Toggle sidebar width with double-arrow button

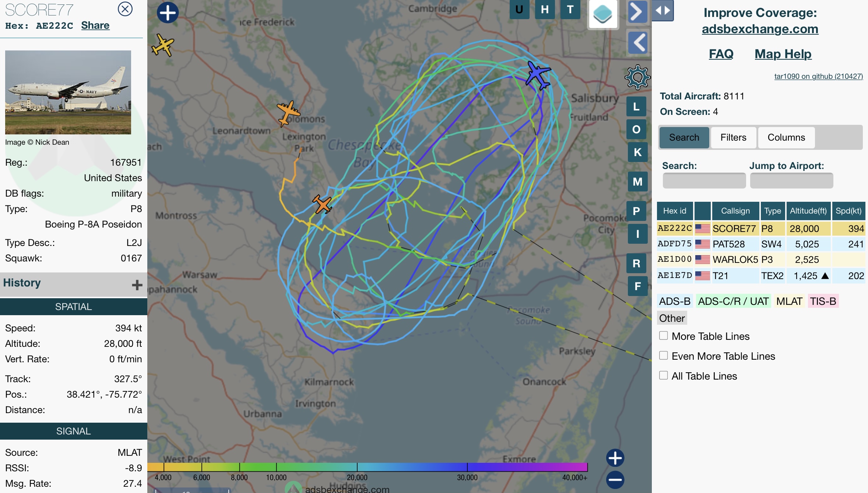[x=663, y=11]
